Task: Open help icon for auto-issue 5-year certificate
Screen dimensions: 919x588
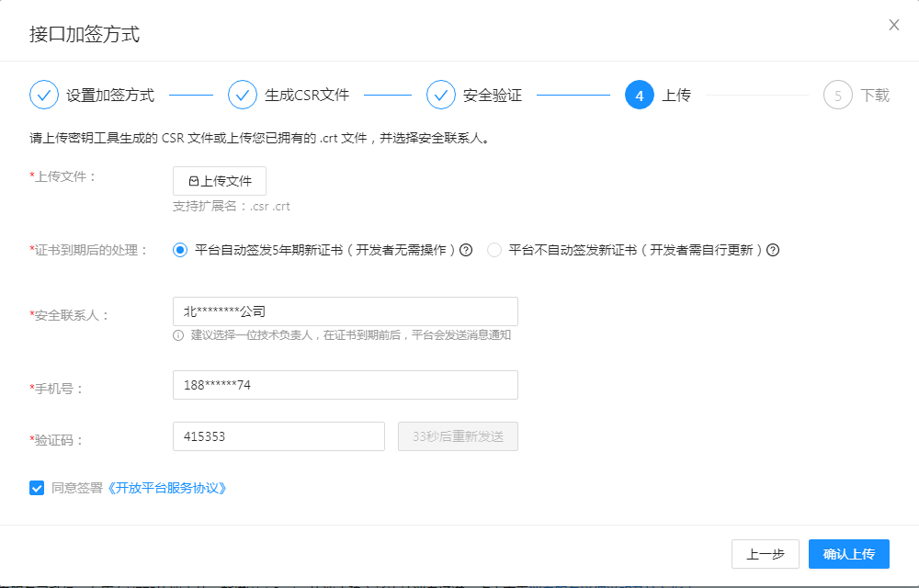Action: (x=466, y=250)
